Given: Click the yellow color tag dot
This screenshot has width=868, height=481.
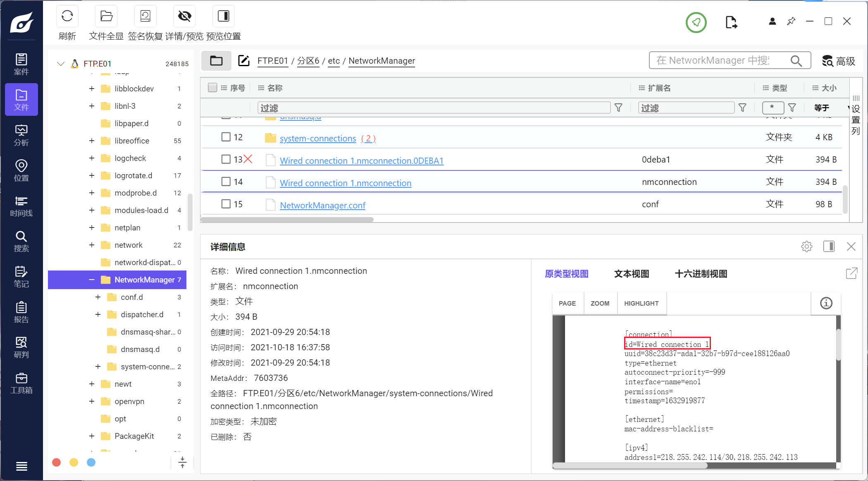Looking at the screenshot, I should coord(74,462).
